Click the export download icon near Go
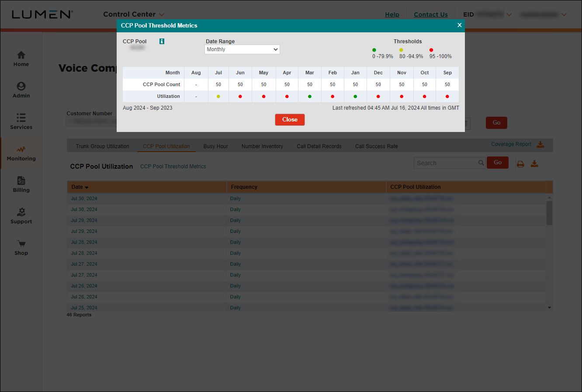 click(x=534, y=163)
